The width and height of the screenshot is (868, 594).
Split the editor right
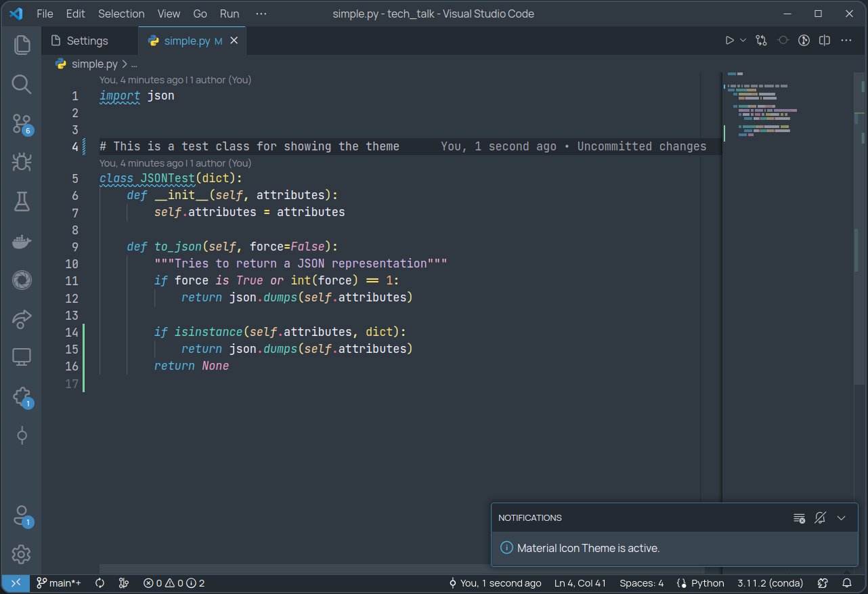point(825,41)
